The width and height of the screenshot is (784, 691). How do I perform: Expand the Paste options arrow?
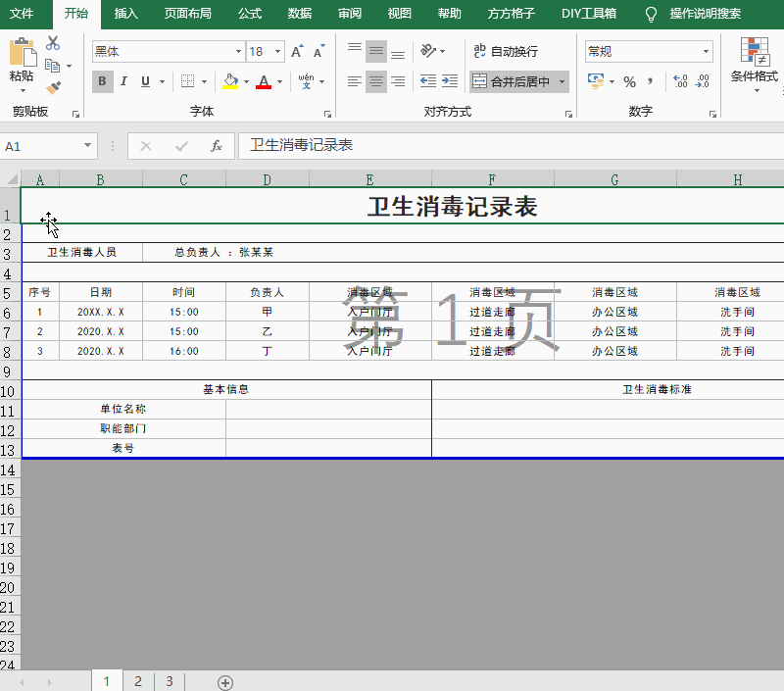pyautogui.click(x=23, y=90)
